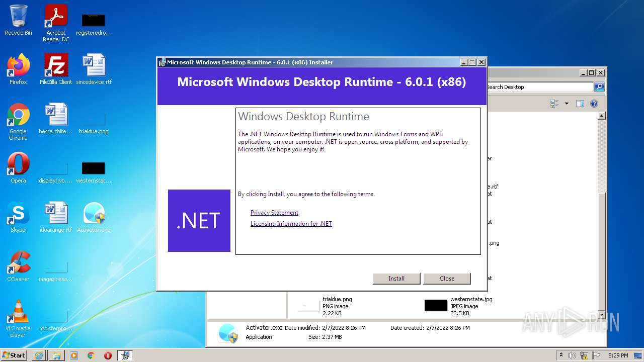Screen dimensions: 644x362
Task: Select the westernstat desktop icon
Action: [94, 173]
